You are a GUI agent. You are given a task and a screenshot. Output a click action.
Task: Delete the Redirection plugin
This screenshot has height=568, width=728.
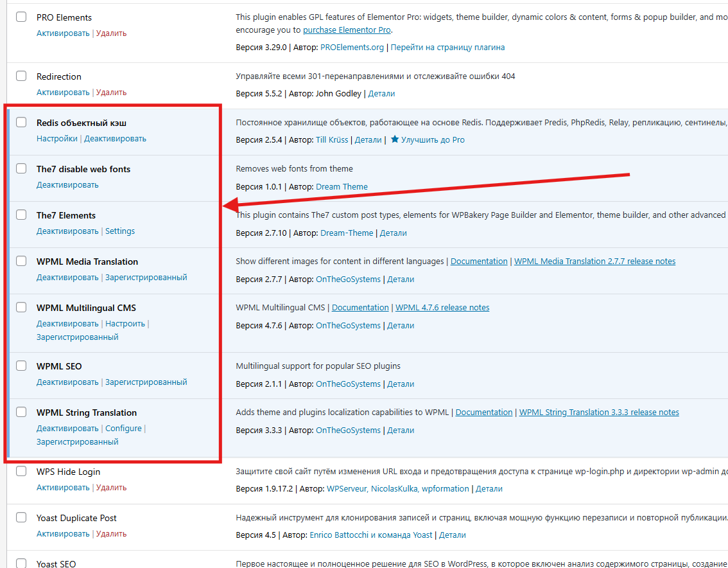point(111,92)
